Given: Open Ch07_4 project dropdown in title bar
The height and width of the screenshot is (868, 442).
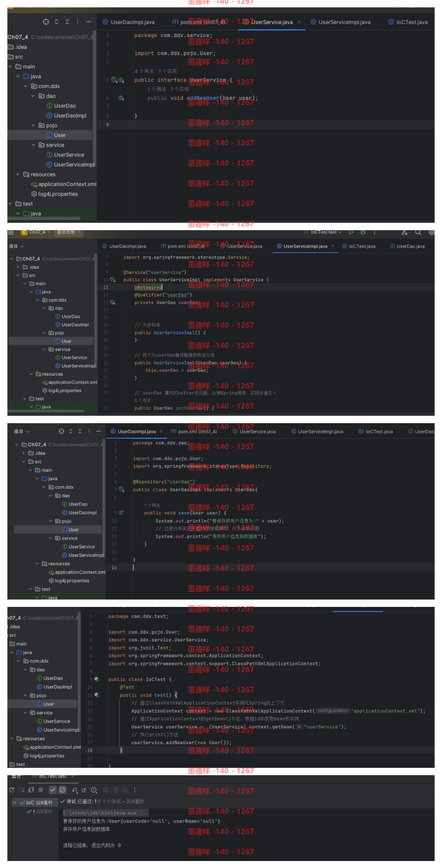Looking at the screenshot, I should tap(36, 232).
